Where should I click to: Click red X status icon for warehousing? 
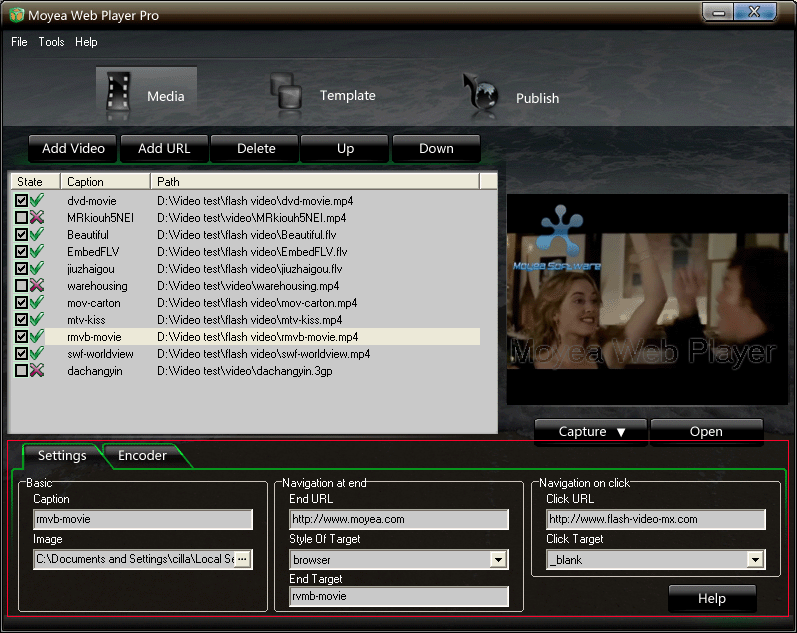(37, 285)
